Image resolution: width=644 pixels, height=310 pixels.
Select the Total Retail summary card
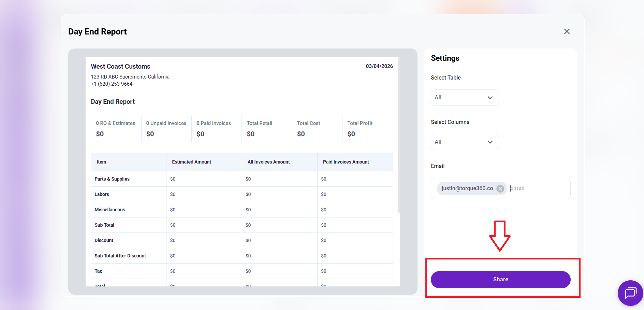[x=267, y=129]
